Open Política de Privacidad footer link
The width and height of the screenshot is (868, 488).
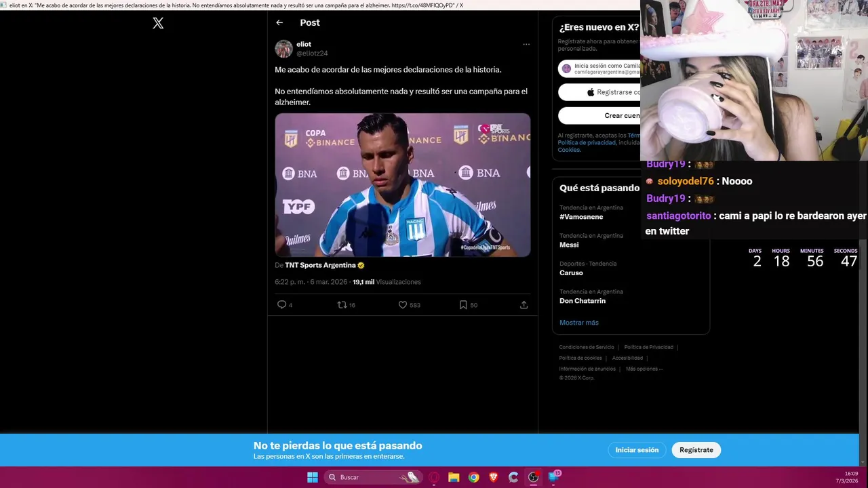point(649,347)
